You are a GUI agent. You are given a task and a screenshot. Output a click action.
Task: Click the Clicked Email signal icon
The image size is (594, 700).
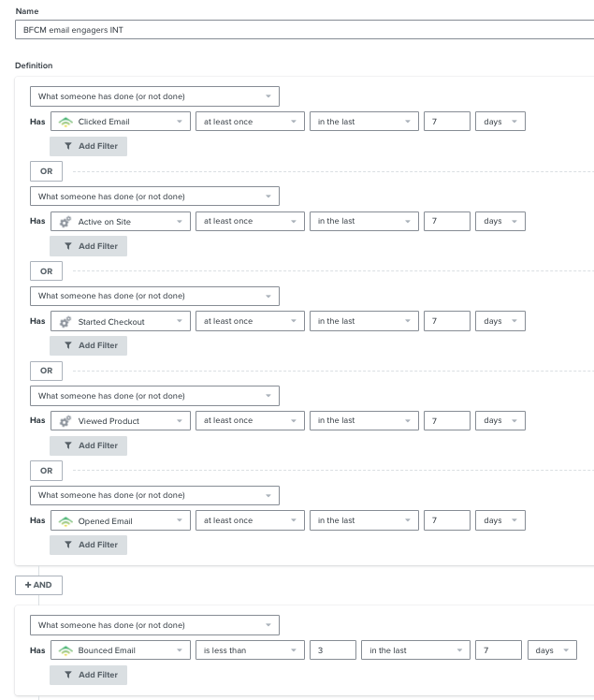pos(65,122)
